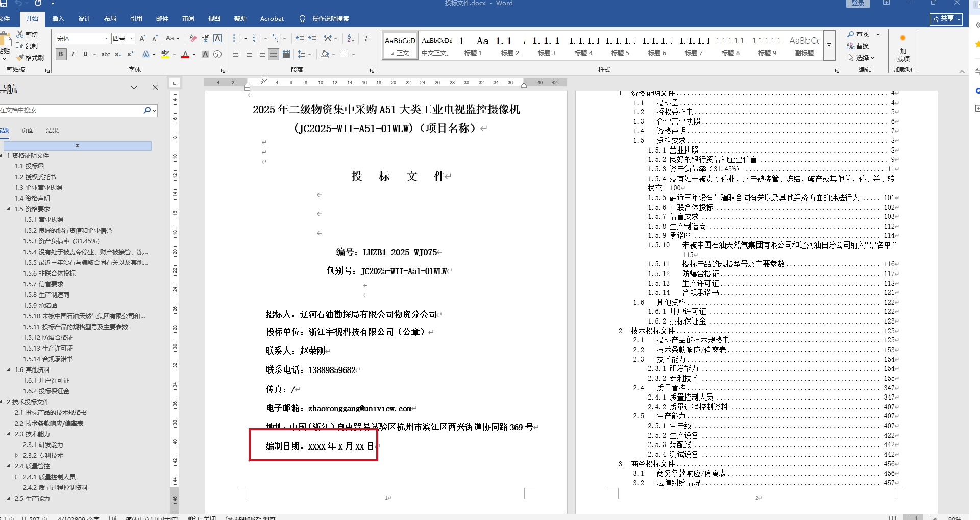Apply the red font color
This screenshot has height=520, width=980.
tap(185, 54)
